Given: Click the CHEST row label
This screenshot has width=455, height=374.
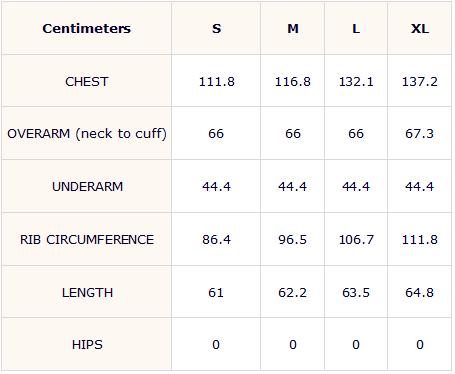Looking at the screenshot, I should [87, 82].
